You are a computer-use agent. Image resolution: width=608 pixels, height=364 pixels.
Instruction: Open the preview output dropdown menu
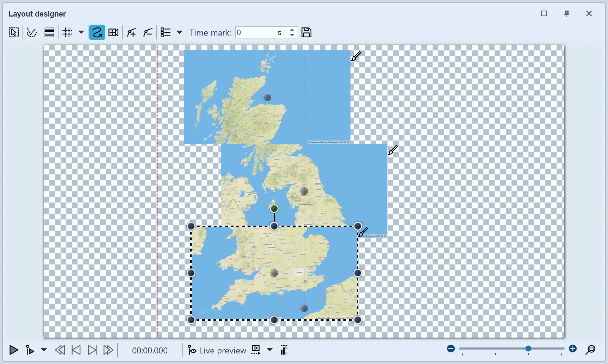pos(270,350)
